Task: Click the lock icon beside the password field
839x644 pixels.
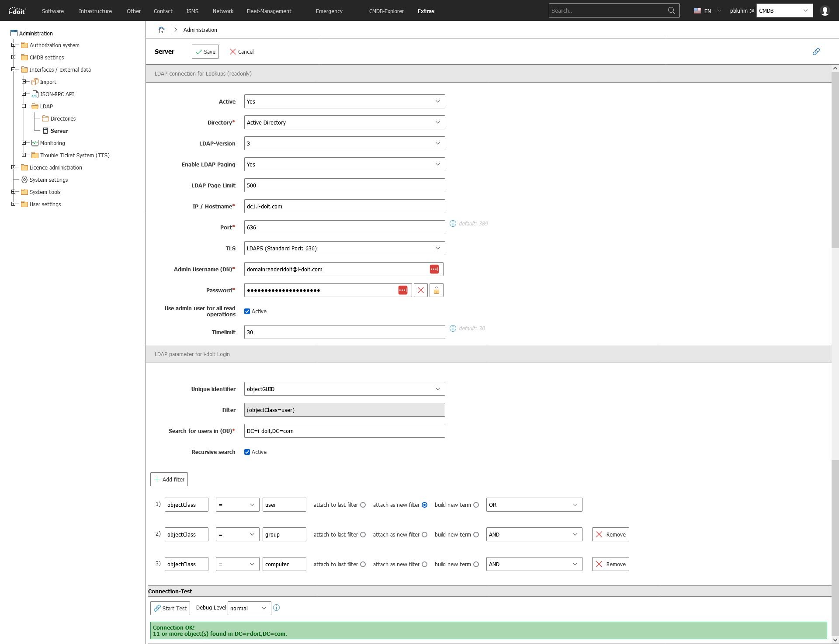Action: (437, 290)
